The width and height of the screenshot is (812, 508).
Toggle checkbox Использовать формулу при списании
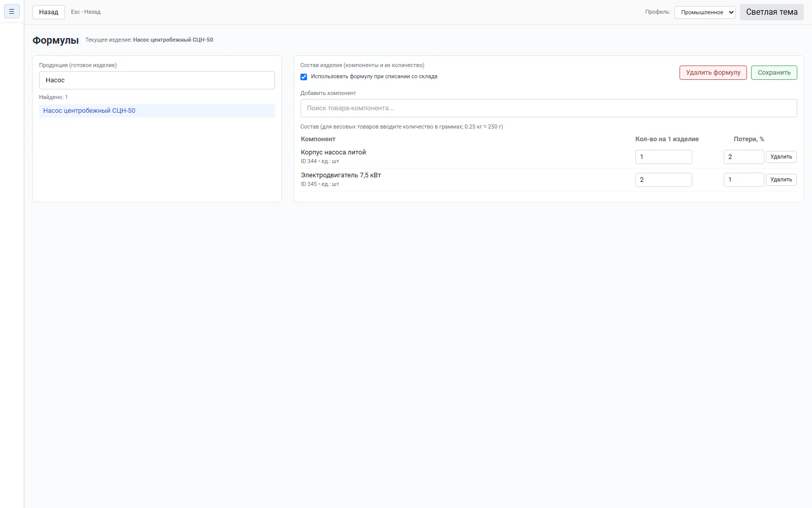pyautogui.click(x=303, y=77)
